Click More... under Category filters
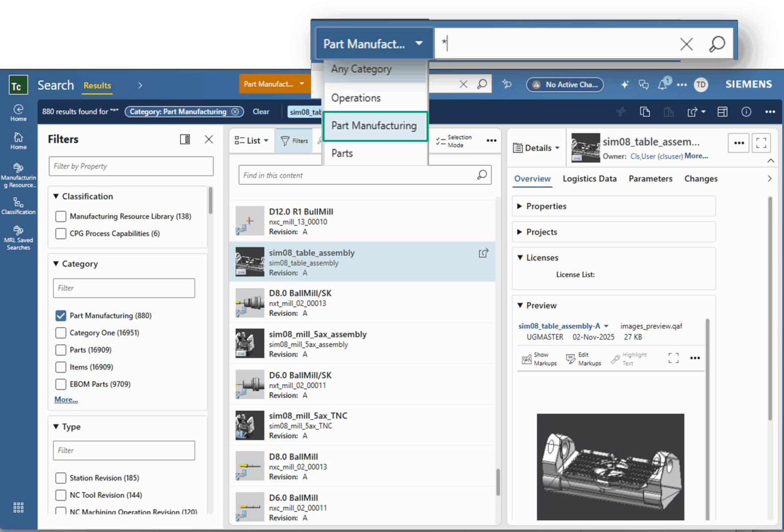This screenshot has height=532, width=784. click(66, 400)
